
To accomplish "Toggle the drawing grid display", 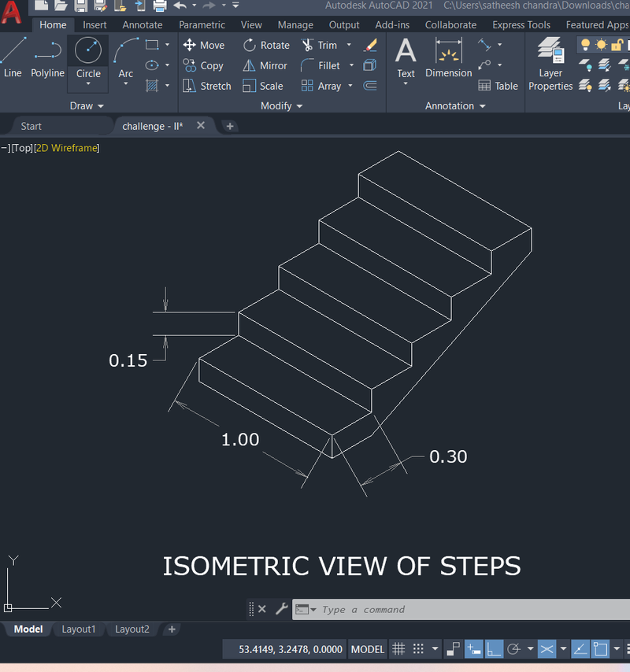I will pos(398,649).
